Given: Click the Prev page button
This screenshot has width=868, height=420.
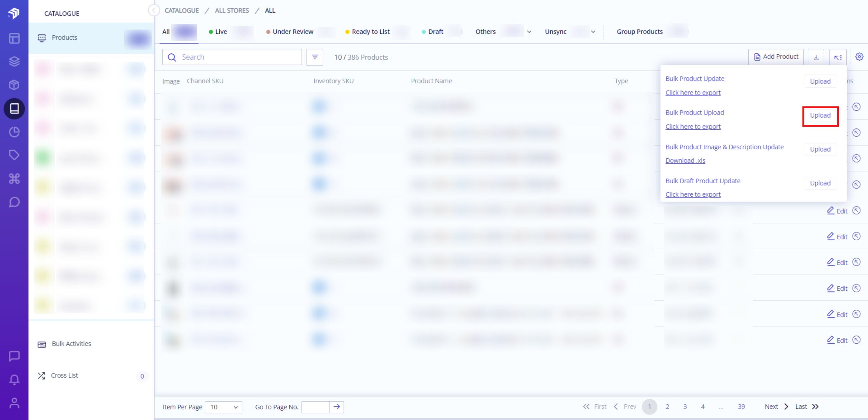Looking at the screenshot, I should tap(625, 406).
